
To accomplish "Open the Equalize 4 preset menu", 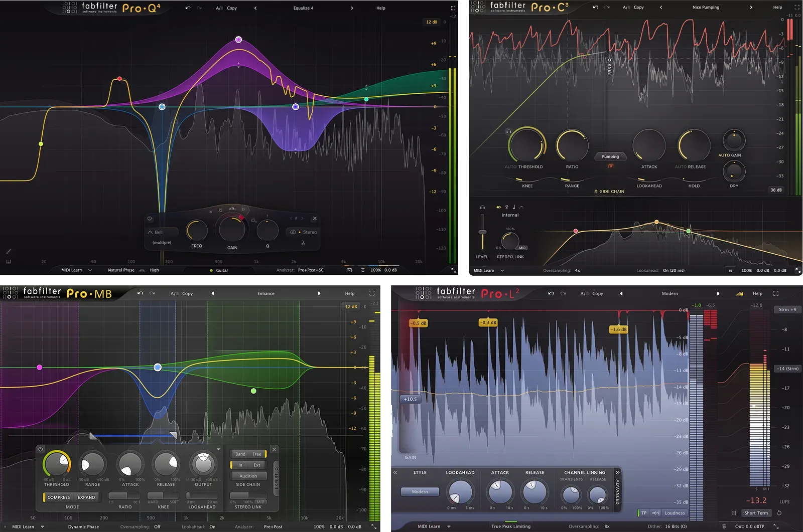I will [303, 8].
